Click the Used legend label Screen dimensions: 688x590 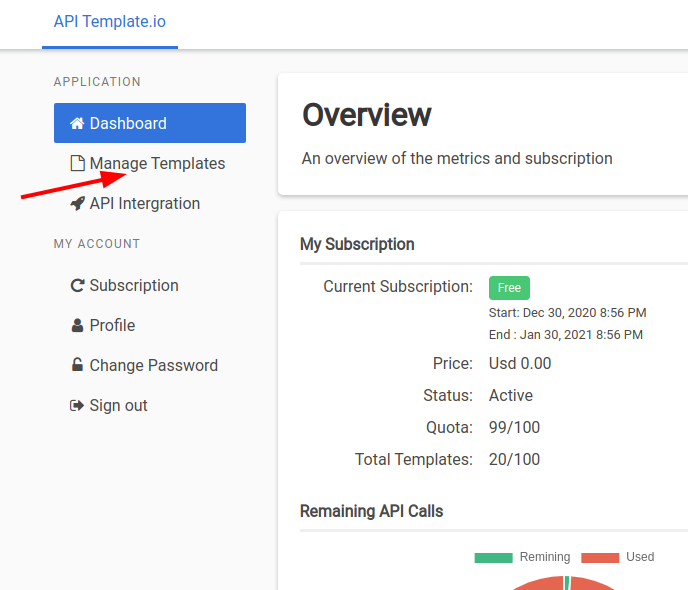pos(640,557)
